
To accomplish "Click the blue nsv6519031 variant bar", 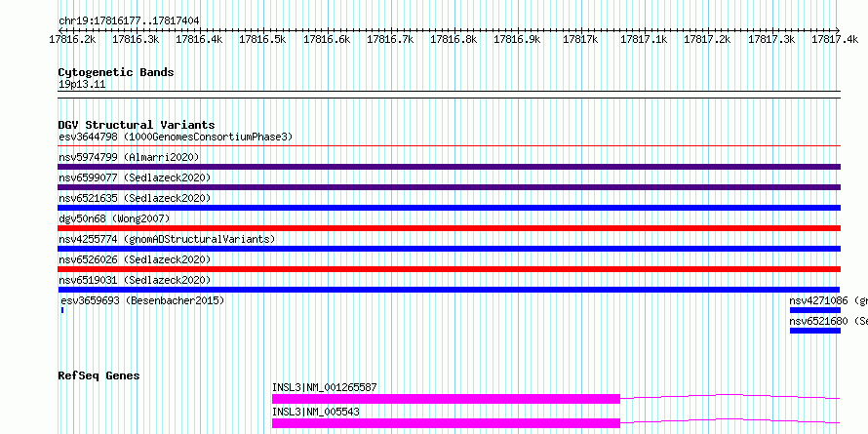I will (449, 290).
